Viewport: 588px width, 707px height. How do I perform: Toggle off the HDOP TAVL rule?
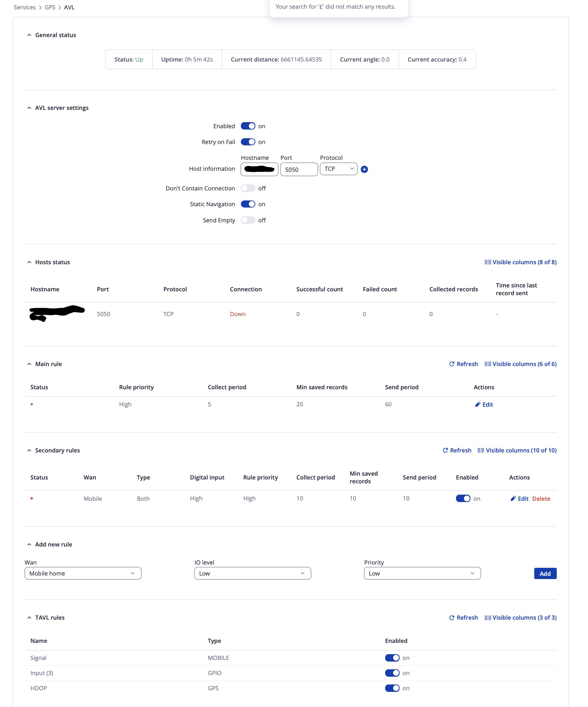(392, 688)
